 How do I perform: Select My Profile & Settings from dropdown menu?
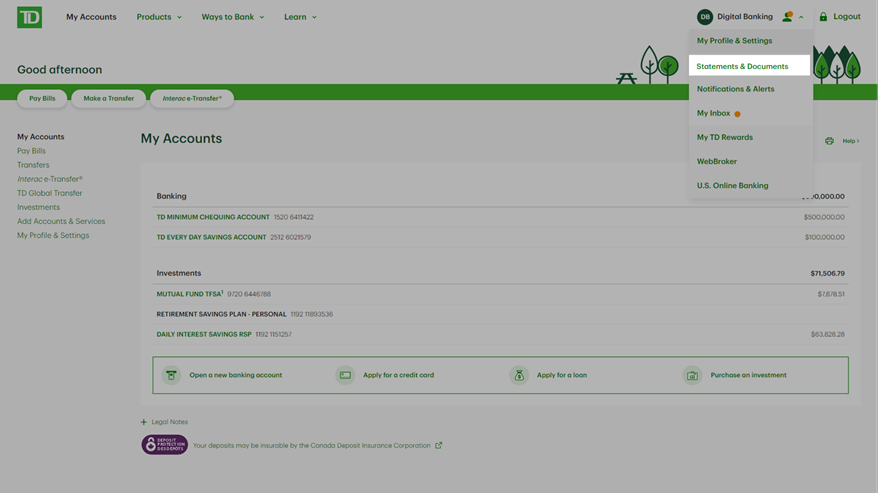[x=734, y=40]
